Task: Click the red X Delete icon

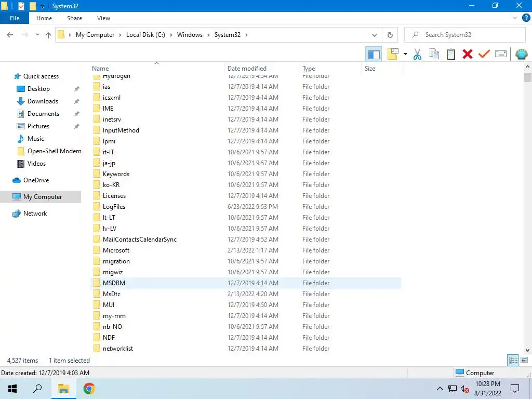Action: pyautogui.click(x=467, y=54)
